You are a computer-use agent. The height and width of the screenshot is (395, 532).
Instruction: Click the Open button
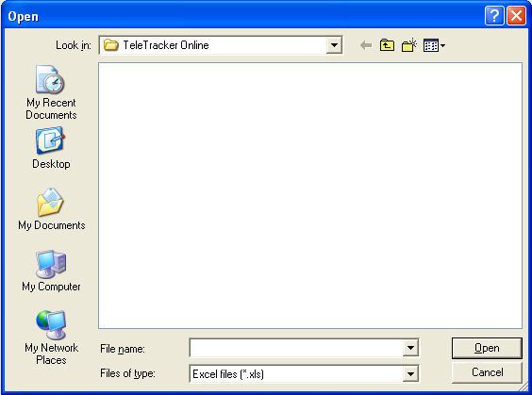(487, 348)
